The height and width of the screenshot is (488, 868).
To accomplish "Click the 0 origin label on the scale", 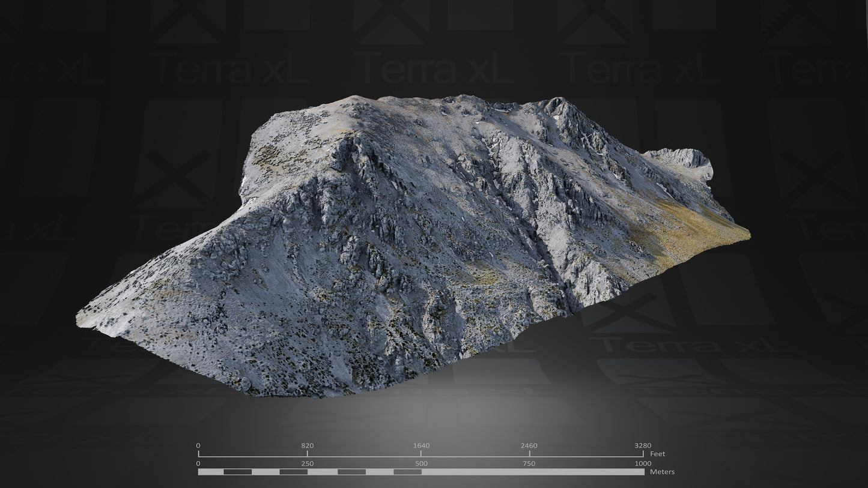I will (197, 445).
